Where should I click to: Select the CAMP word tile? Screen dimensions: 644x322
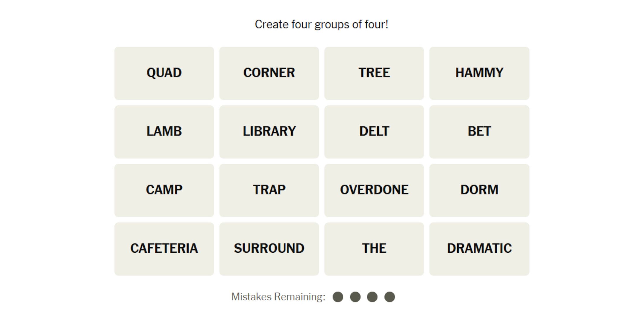coord(164,190)
